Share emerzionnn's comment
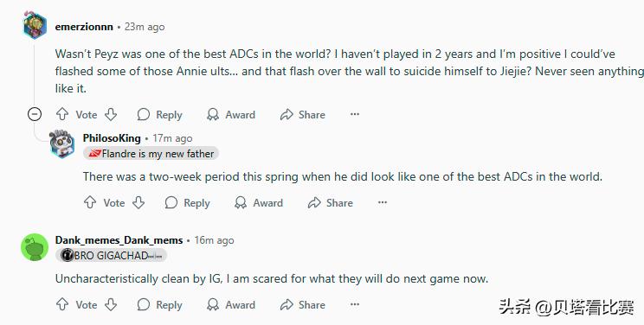 (303, 114)
